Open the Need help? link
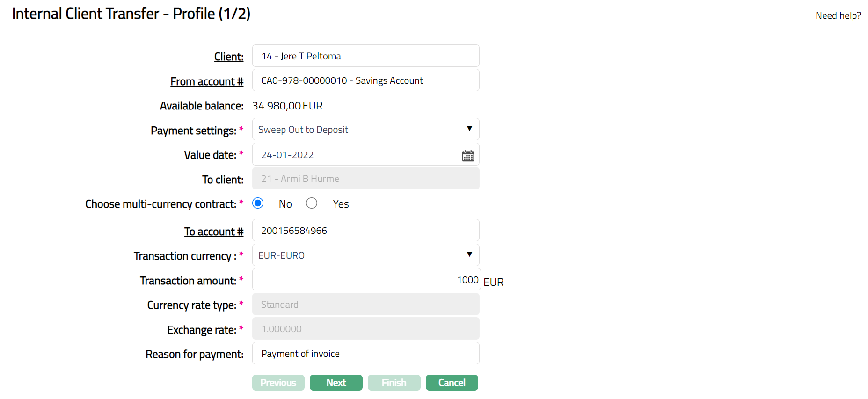This screenshot has height=399, width=868. coord(838,15)
